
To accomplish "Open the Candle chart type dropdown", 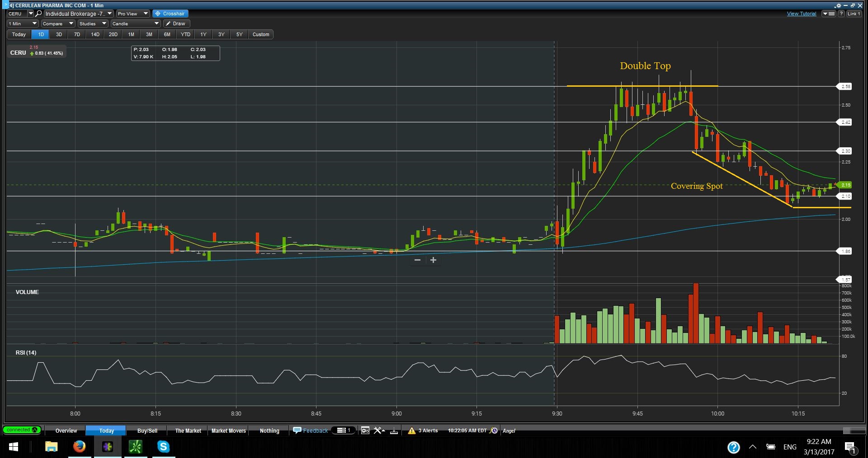I will 136,23.
